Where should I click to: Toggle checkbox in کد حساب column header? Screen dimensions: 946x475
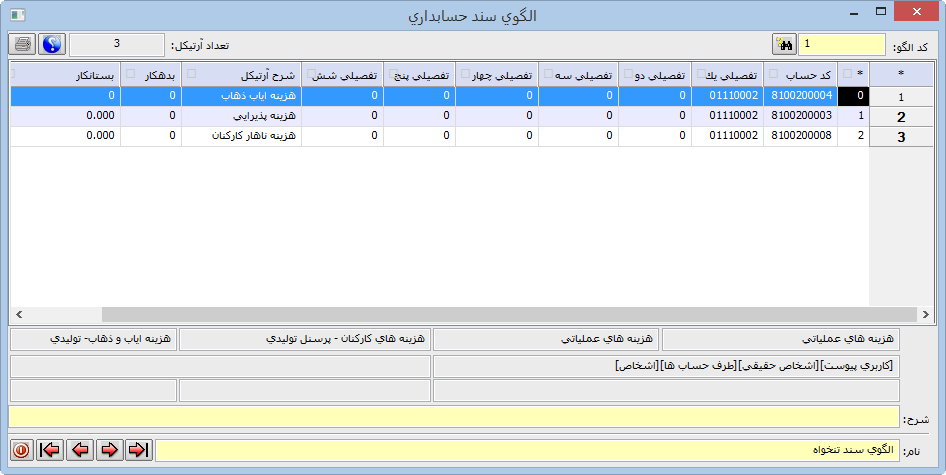(773, 74)
